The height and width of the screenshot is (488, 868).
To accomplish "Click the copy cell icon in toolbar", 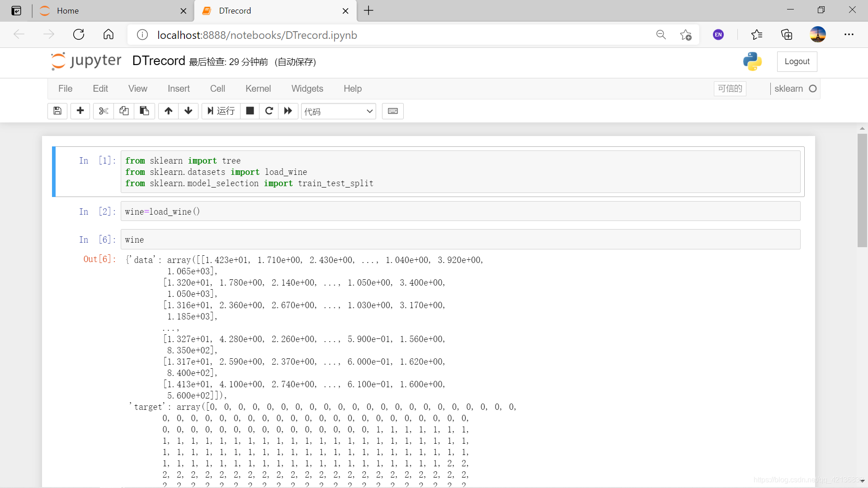I will (x=123, y=112).
